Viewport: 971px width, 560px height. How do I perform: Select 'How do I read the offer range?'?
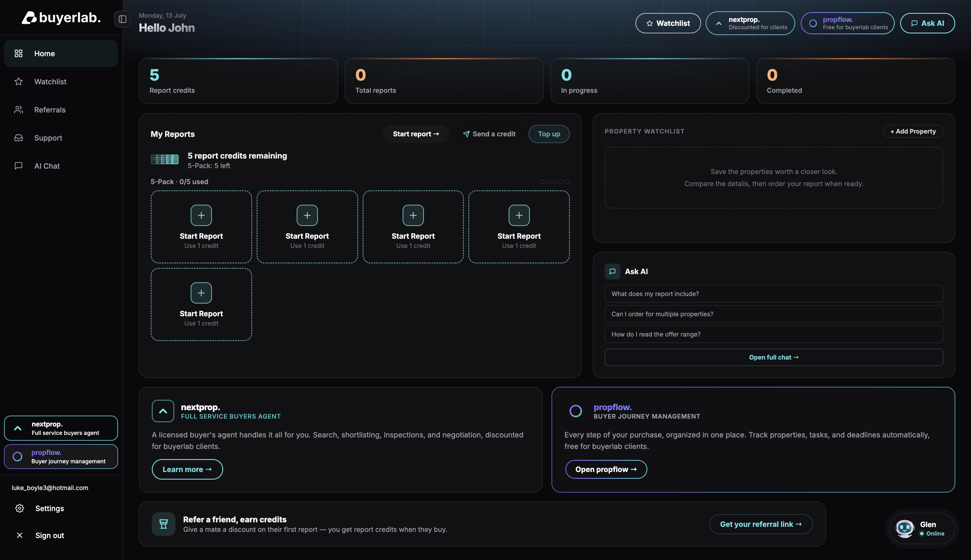[774, 334]
